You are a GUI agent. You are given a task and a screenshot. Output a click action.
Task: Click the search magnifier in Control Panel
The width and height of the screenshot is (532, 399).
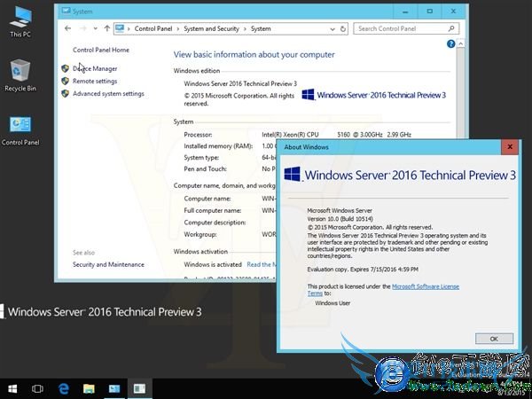point(451,29)
